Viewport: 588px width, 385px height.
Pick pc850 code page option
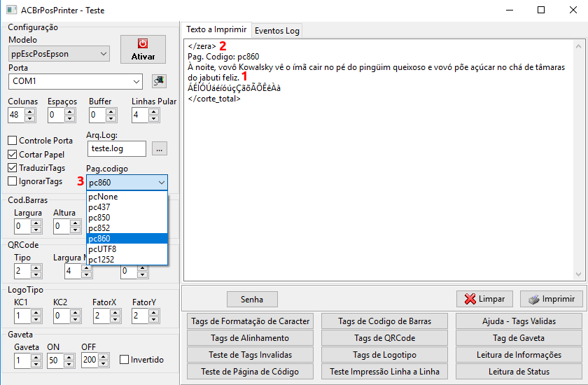[127, 218]
